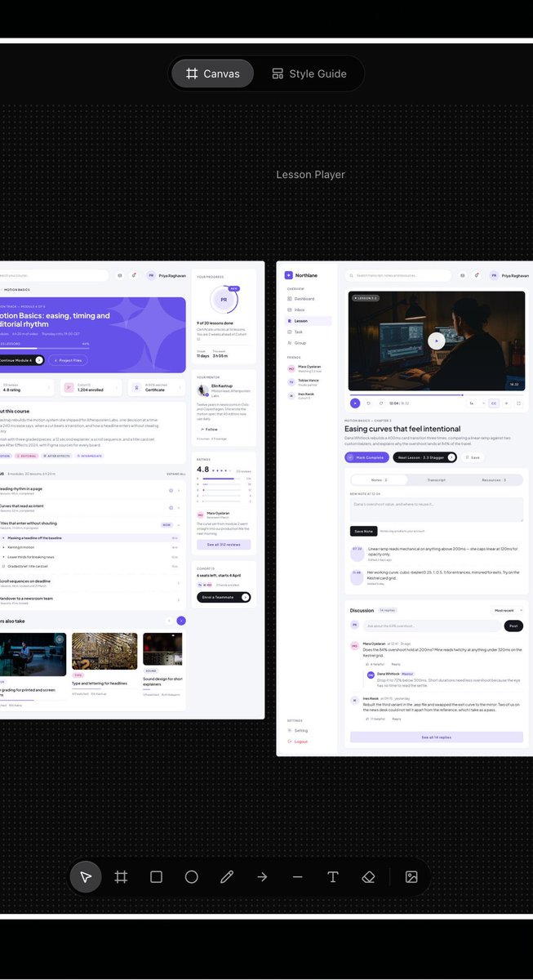Click the Mark Complete button
This screenshot has width=533, height=980.
click(x=366, y=457)
